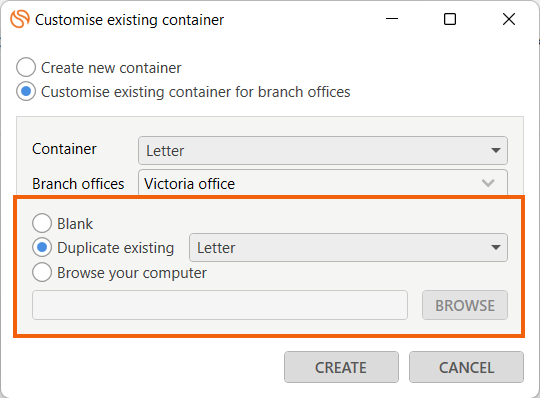Image resolution: width=540 pixels, height=398 pixels.
Task: Click the arrow of Duplicate existing dropdown
Action: [x=496, y=248]
